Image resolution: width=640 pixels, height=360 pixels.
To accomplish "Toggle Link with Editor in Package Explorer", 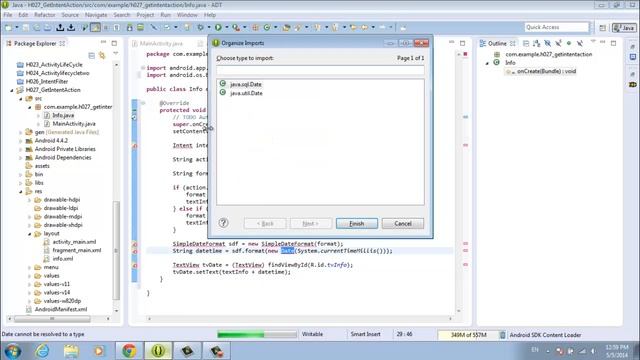I will point(102,55).
